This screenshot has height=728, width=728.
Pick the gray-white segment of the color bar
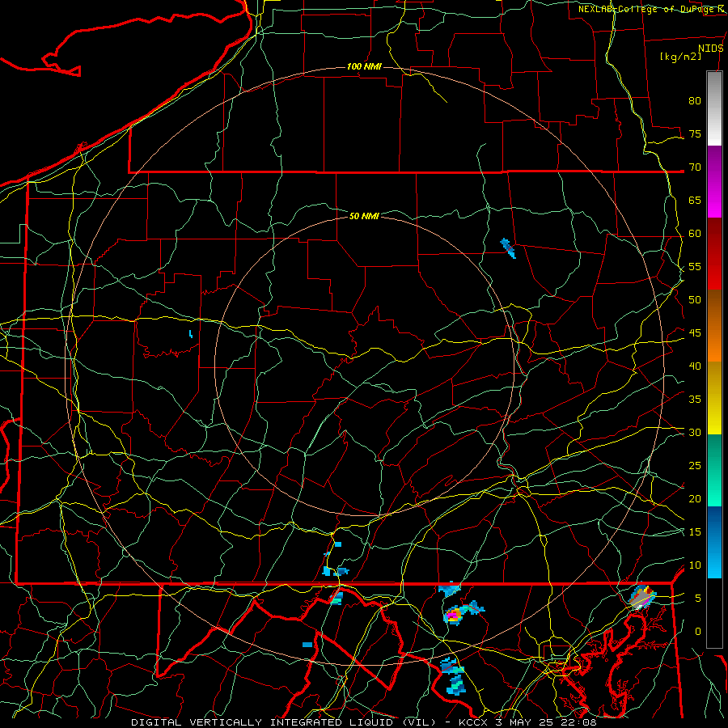click(x=714, y=108)
